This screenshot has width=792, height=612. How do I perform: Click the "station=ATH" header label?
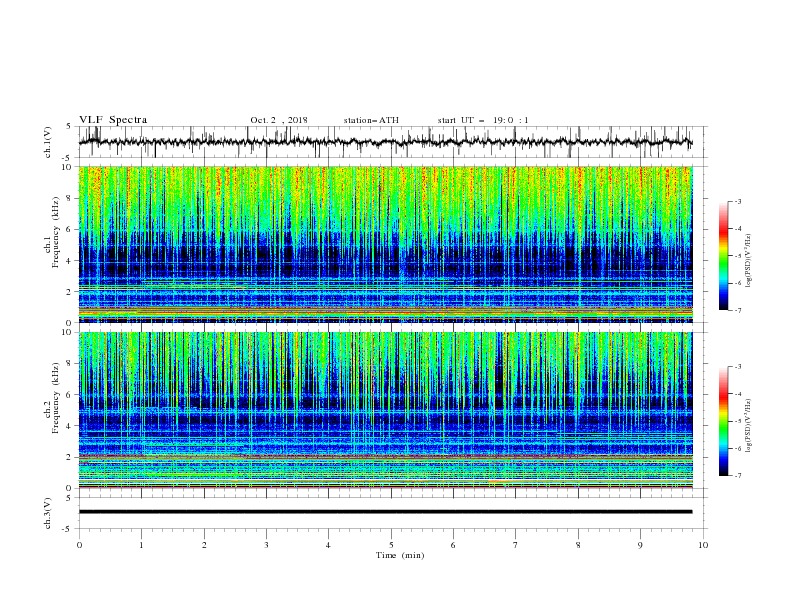point(371,120)
